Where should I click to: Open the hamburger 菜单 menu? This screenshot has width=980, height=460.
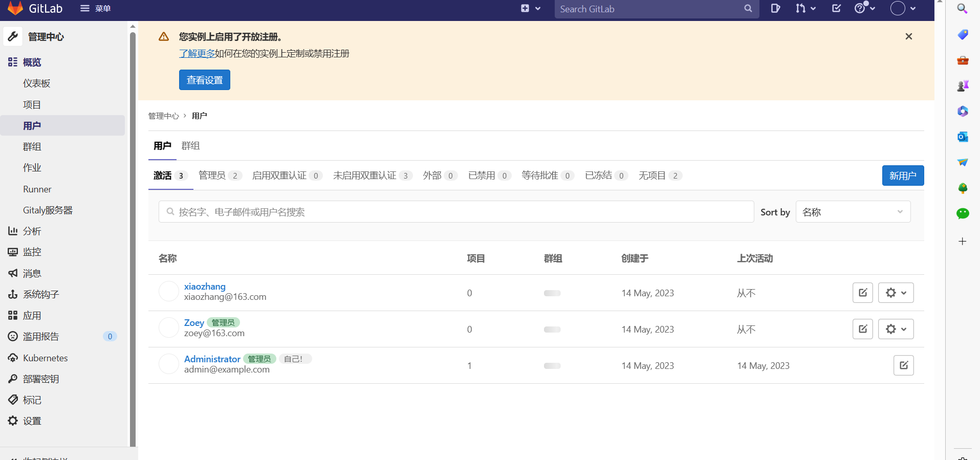click(96, 9)
